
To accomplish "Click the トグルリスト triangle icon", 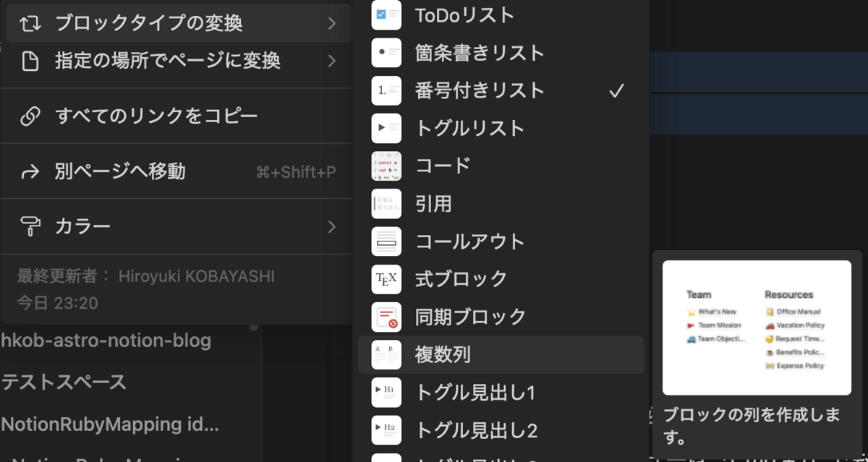I will 386,128.
